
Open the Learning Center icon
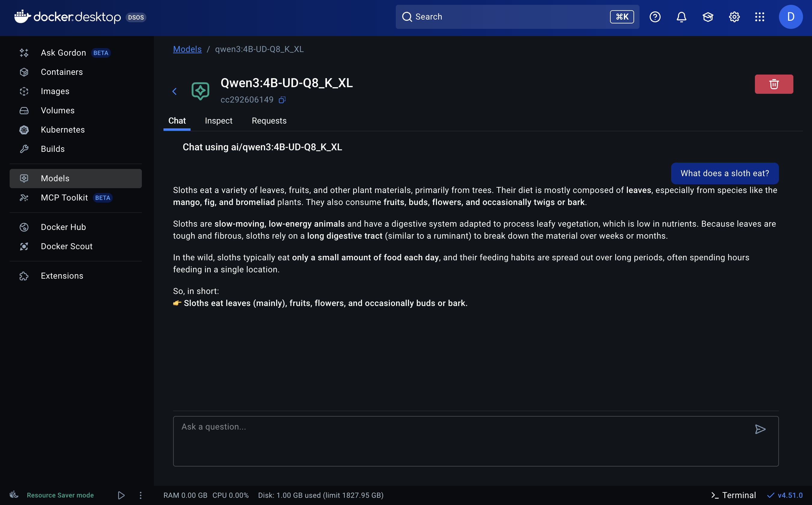(707, 17)
